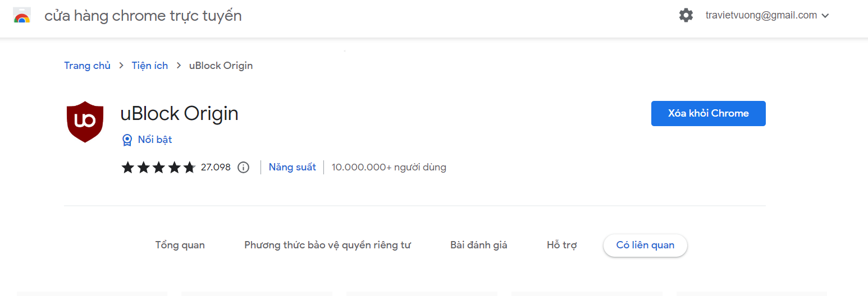Open the Hỗ trợ tab
The image size is (868, 296).
[x=562, y=245]
